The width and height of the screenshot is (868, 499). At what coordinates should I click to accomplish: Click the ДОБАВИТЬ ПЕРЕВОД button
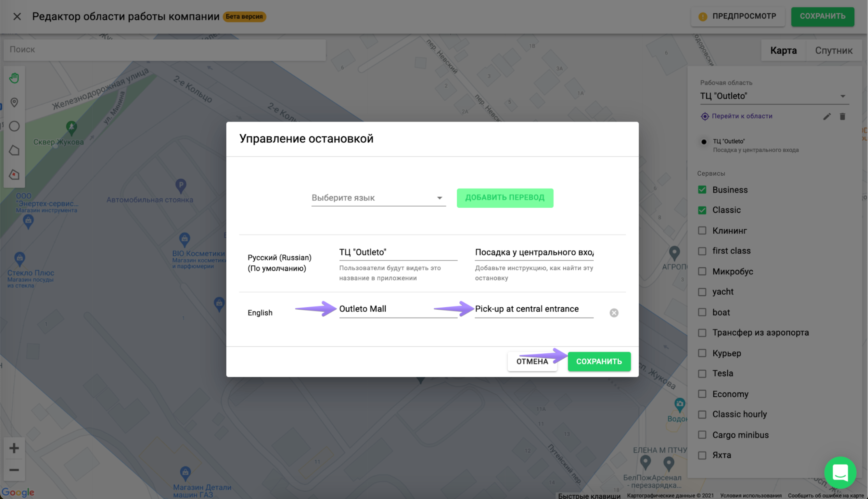[504, 198]
